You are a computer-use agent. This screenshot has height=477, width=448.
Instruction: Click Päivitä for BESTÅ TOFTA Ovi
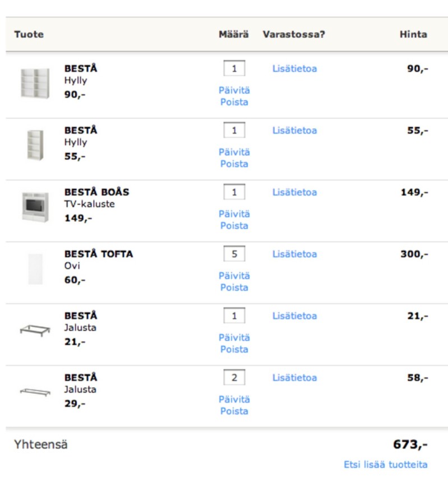coord(234,276)
